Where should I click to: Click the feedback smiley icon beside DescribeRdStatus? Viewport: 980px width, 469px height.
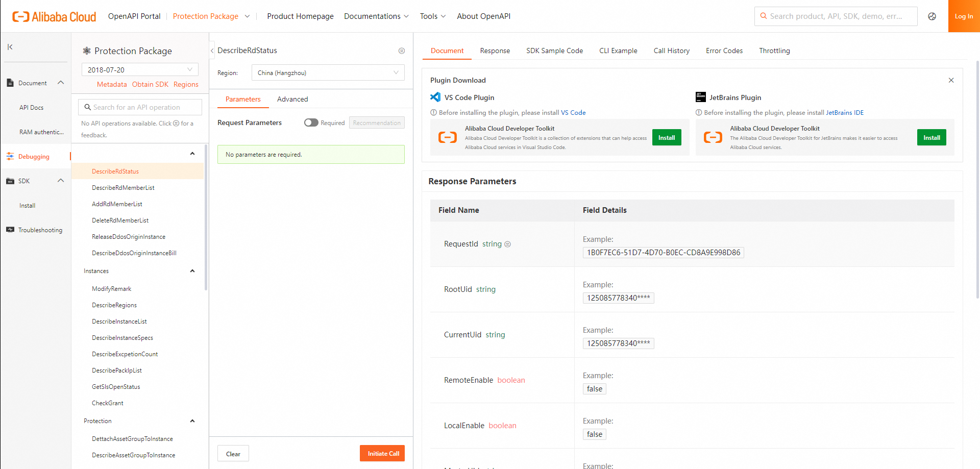pos(402,50)
